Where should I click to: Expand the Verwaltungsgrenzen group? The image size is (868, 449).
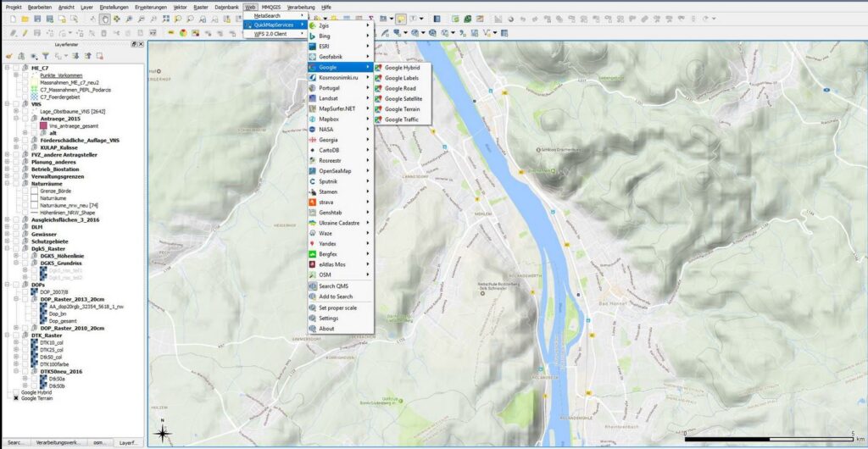tap(8, 176)
